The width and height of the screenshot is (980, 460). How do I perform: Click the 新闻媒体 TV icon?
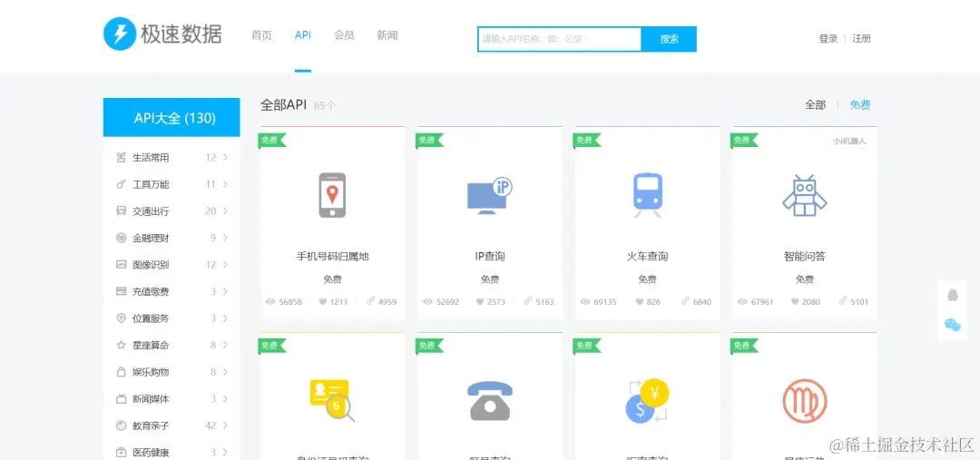[122, 398]
